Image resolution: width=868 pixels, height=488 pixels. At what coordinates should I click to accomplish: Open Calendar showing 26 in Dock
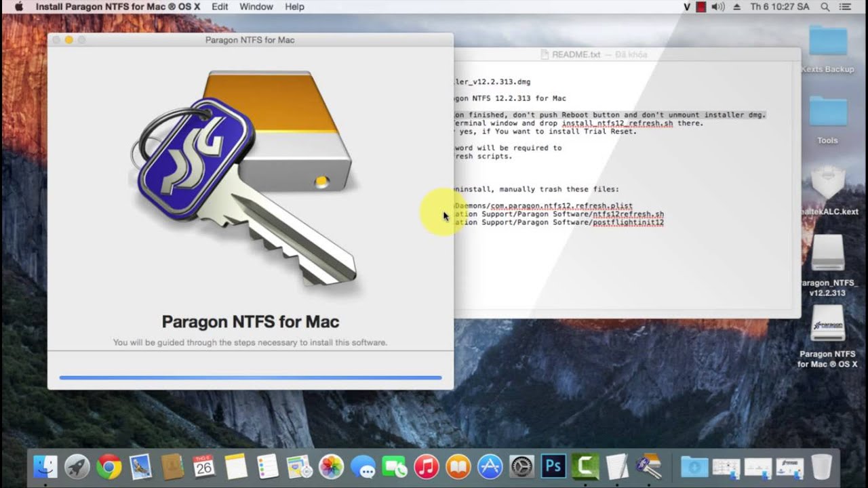[x=204, y=466]
